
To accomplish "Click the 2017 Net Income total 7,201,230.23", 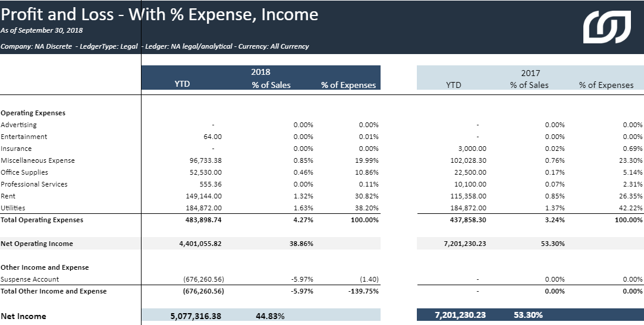I will [460, 315].
